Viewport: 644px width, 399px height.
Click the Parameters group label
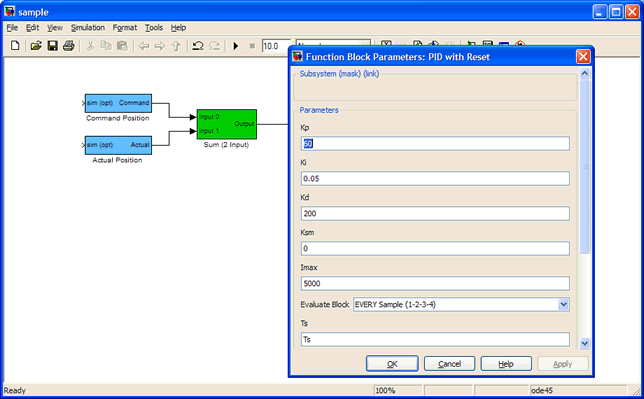coord(319,110)
